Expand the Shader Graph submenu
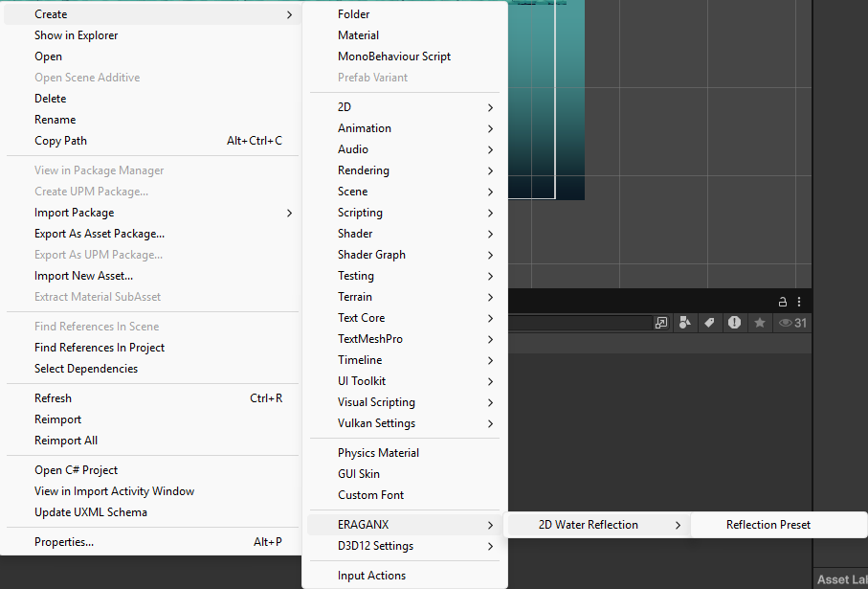This screenshot has height=589, width=868. (x=405, y=255)
